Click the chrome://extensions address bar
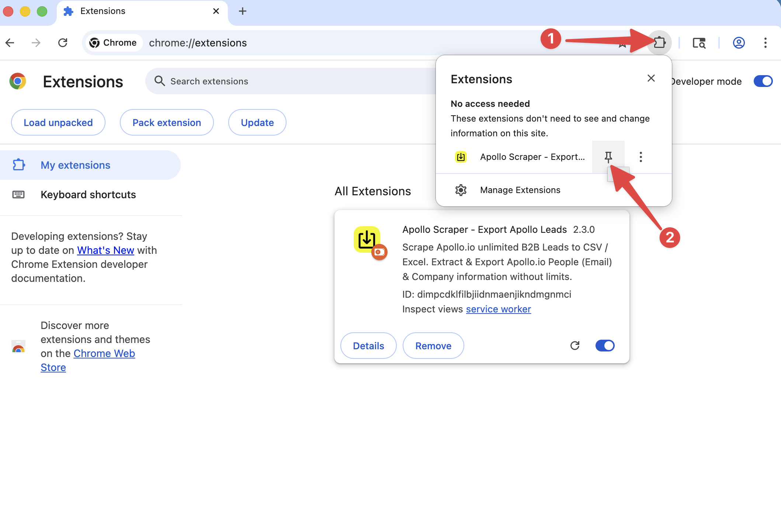This screenshot has width=781, height=532. point(198,43)
